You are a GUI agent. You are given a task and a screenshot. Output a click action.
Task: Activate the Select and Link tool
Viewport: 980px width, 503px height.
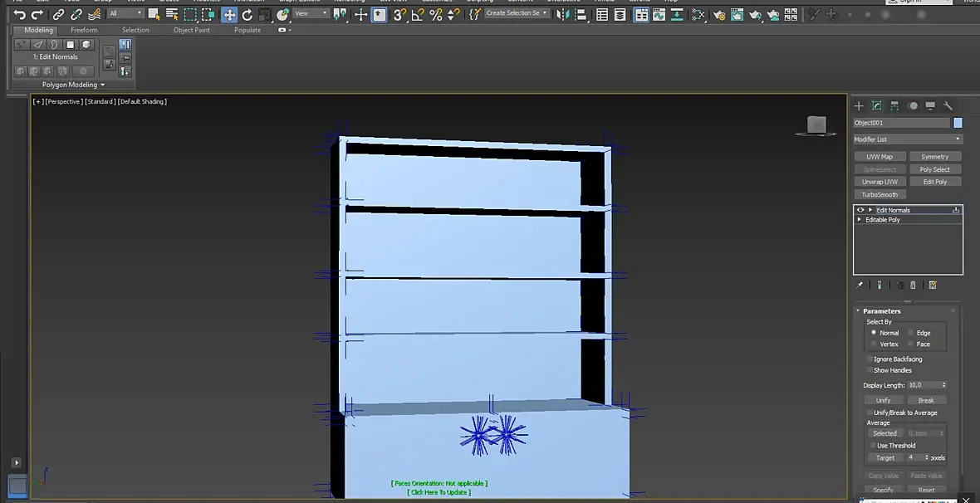[58, 14]
